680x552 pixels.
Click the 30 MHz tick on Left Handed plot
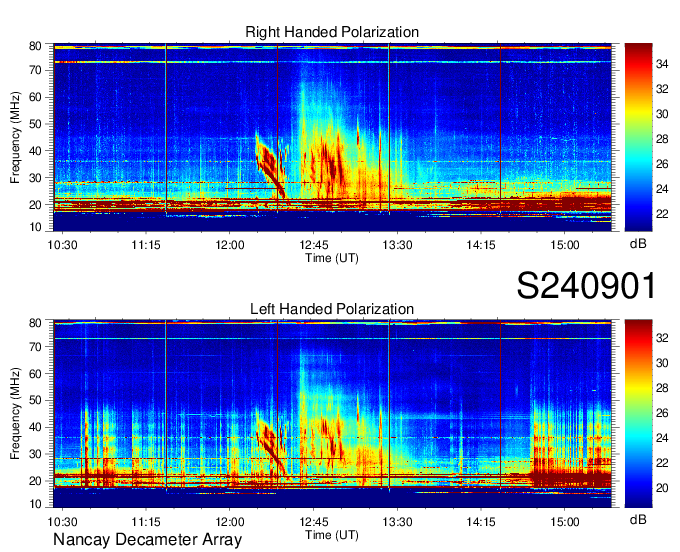[x=36, y=454]
